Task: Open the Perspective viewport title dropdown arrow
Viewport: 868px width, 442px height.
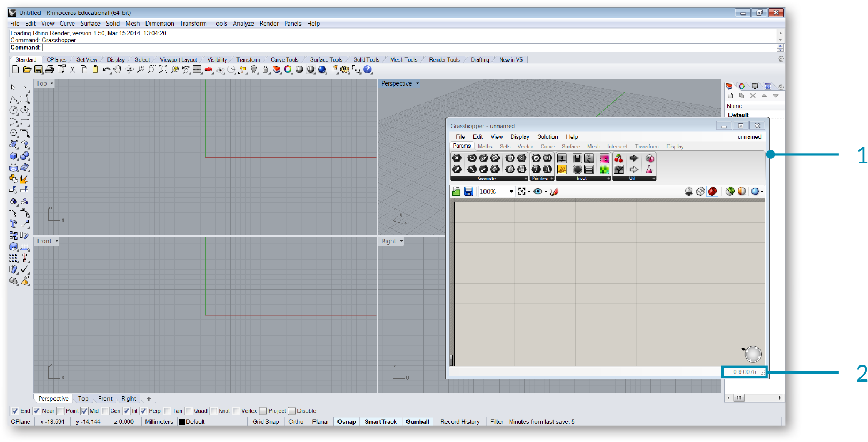Action: pyautogui.click(x=417, y=83)
